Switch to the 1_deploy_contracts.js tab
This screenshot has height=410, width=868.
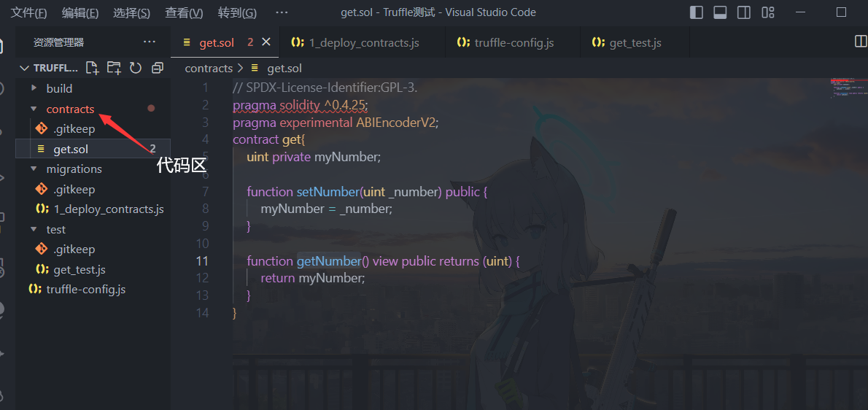pos(363,42)
